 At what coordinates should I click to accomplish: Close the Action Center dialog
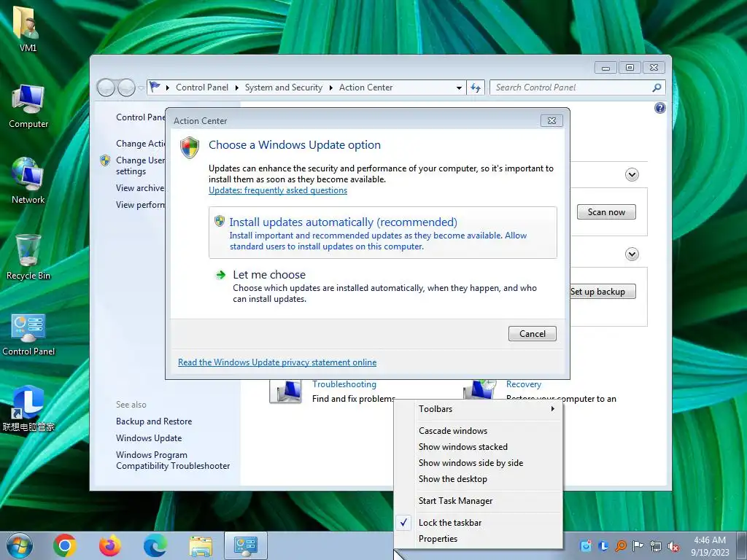click(551, 121)
